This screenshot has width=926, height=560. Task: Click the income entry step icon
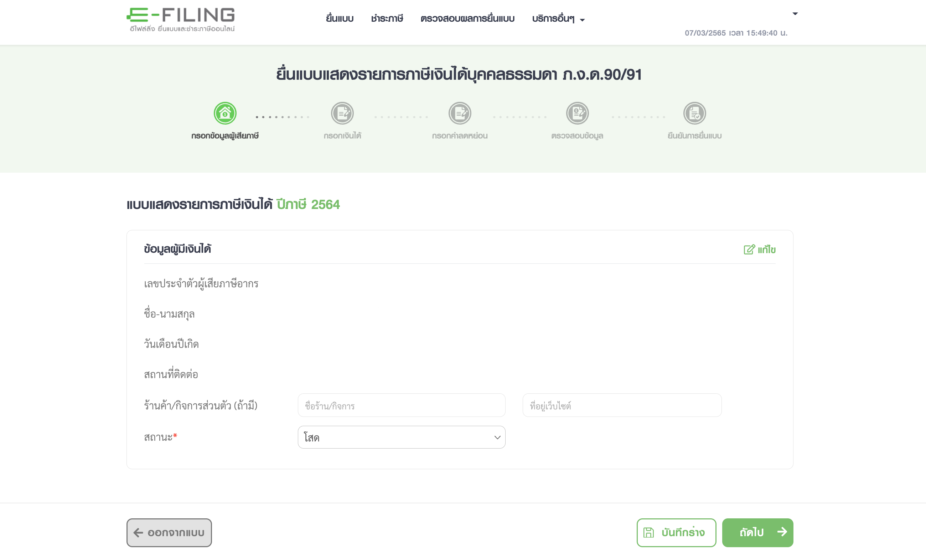coord(342,113)
